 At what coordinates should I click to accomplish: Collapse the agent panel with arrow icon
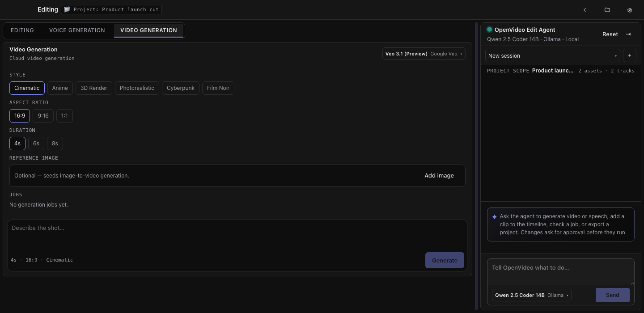tap(628, 34)
